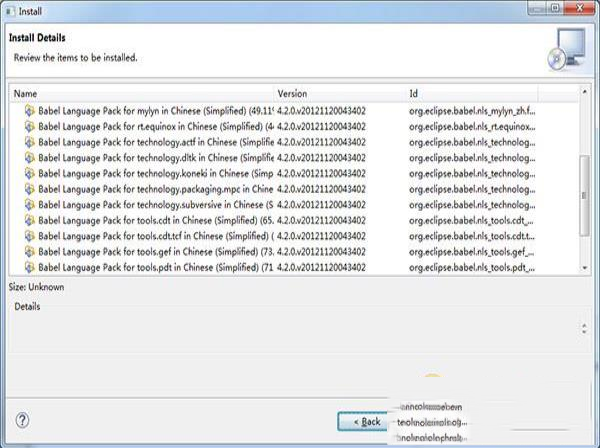Sort the list by Name column
This screenshot has width=600, height=448.
[140, 93]
